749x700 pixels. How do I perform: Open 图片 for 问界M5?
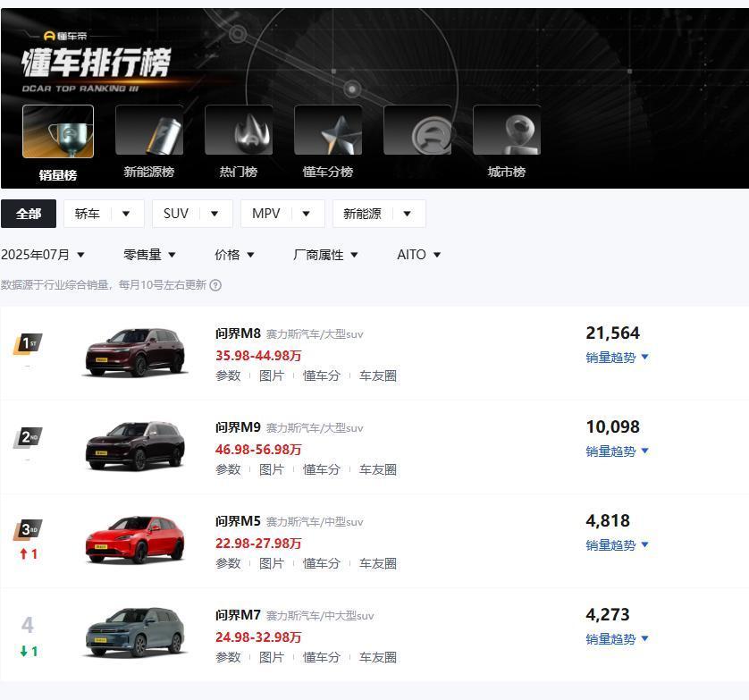[x=272, y=563]
